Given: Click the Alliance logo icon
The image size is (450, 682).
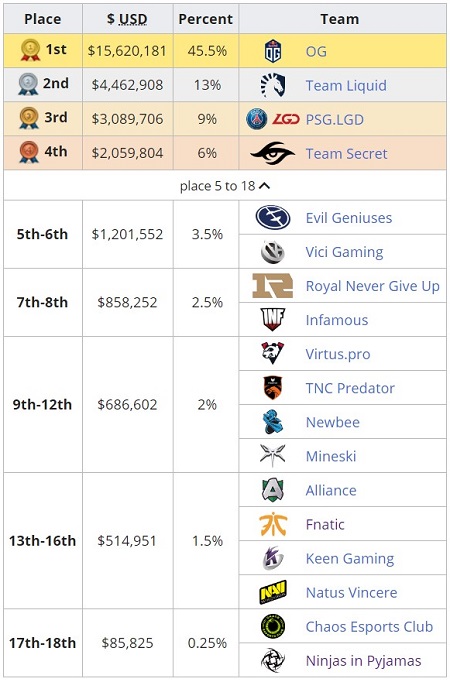Looking at the screenshot, I should (x=273, y=490).
